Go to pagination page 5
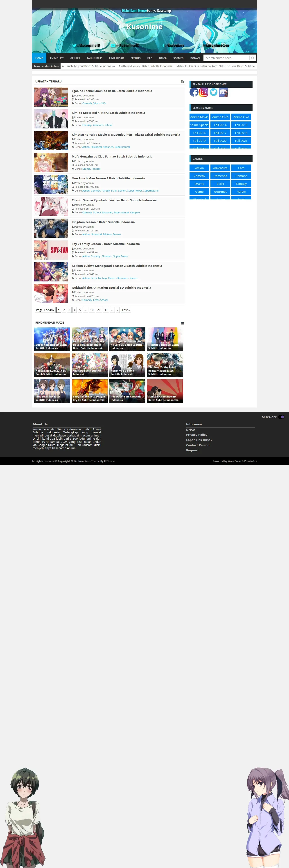Viewport: 289px width, 868px height. (80, 310)
